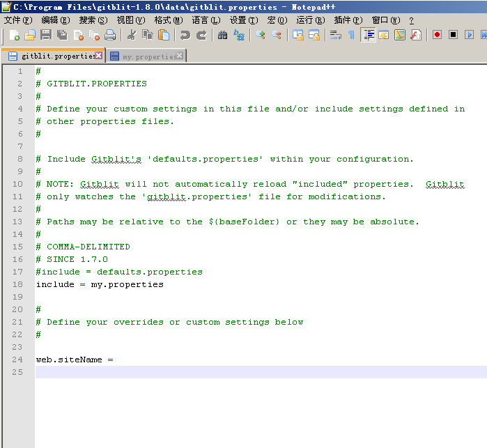This screenshot has width=487, height=448.
Task: Close current document via toolbar Close icon
Action: click(78, 35)
